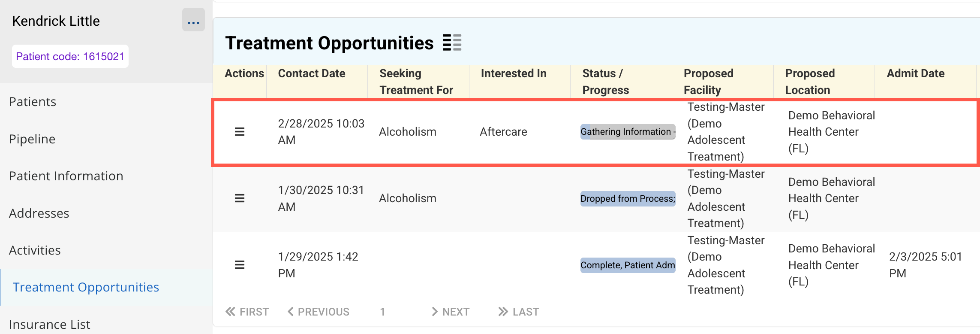Open actions menu for the 2/28/2025 opportunity

(x=240, y=132)
